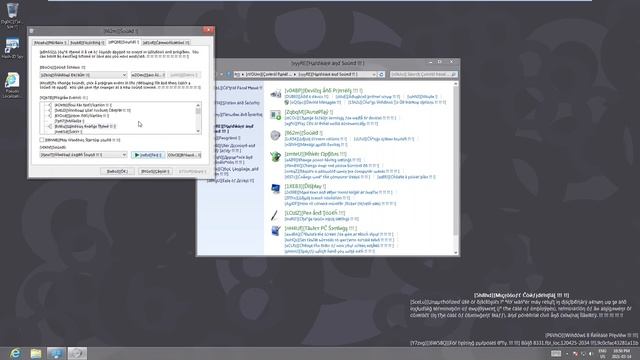The image size is (640, 360).
Task: Click the speaker icon beside System Notification
Action: [50, 116]
